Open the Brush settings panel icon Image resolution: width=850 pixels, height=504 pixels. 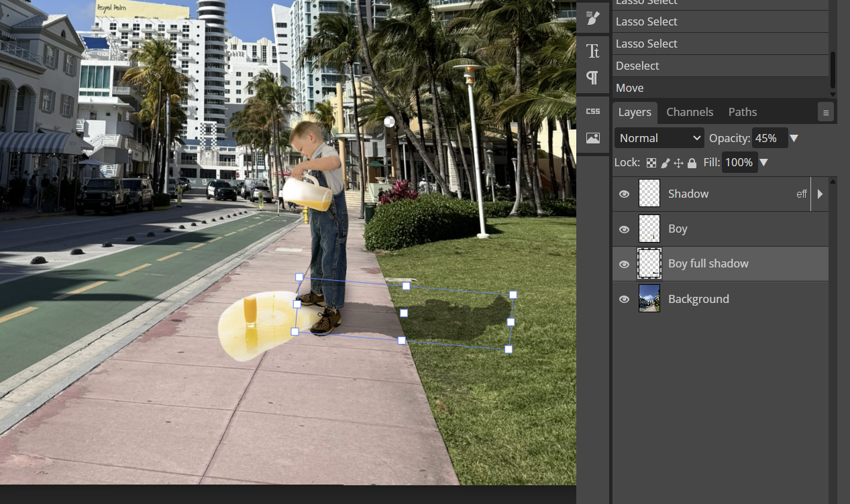click(x=593, y=18)
